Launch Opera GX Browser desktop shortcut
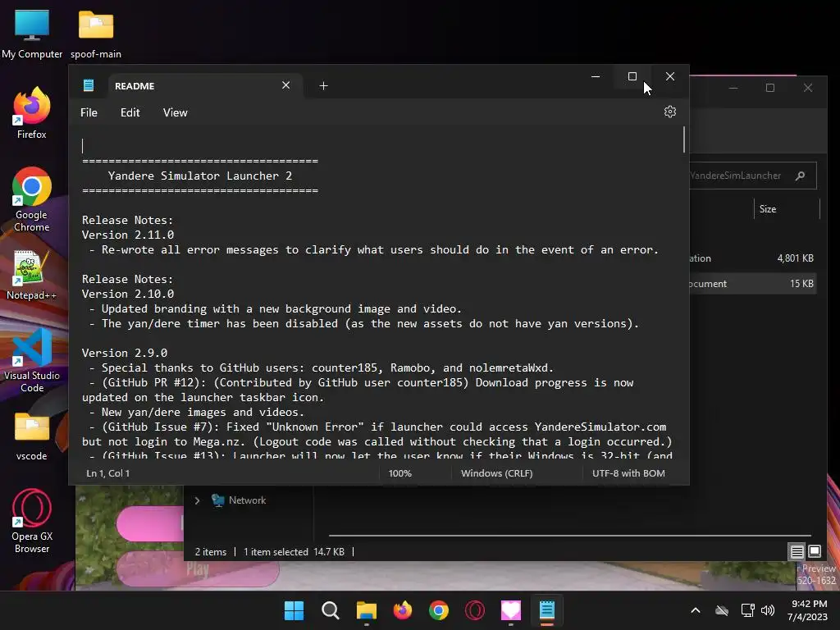This screenshot has width=840, height=630. [32, 521]
